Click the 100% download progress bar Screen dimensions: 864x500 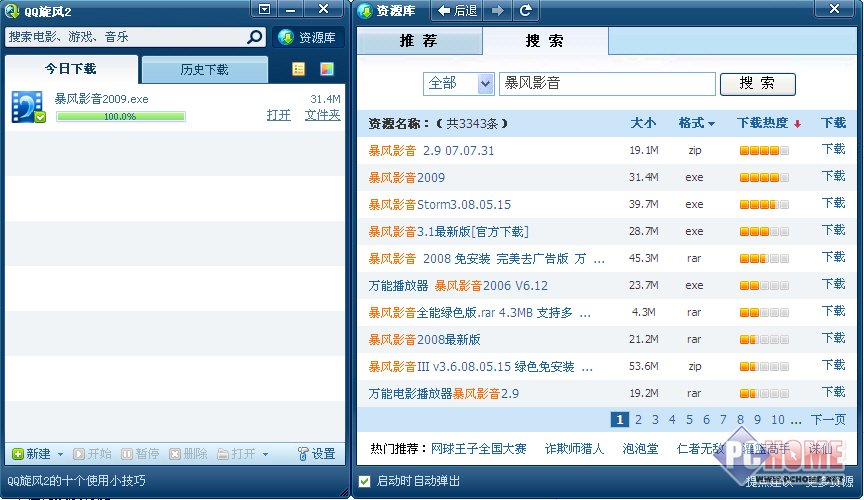120,117
